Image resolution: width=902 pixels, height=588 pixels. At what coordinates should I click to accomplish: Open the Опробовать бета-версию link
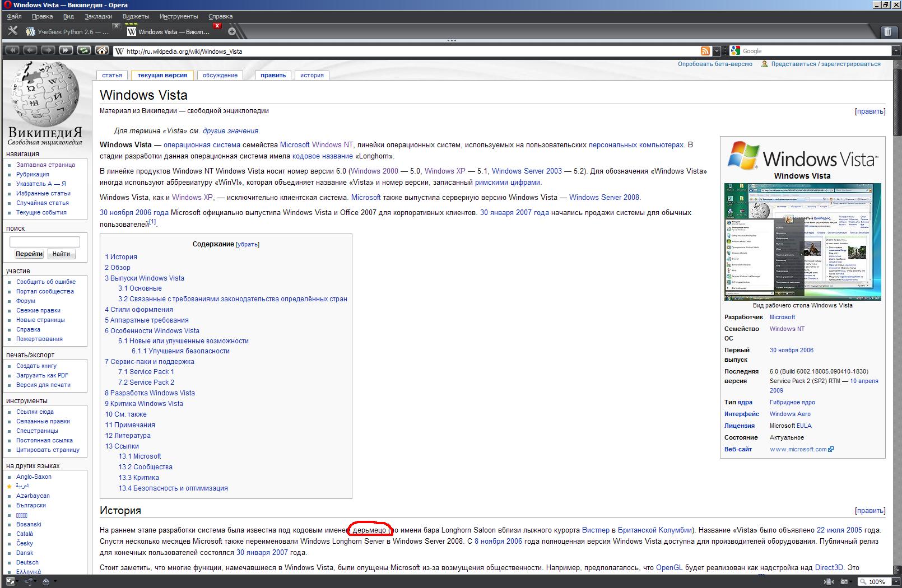tap(715, 64)
